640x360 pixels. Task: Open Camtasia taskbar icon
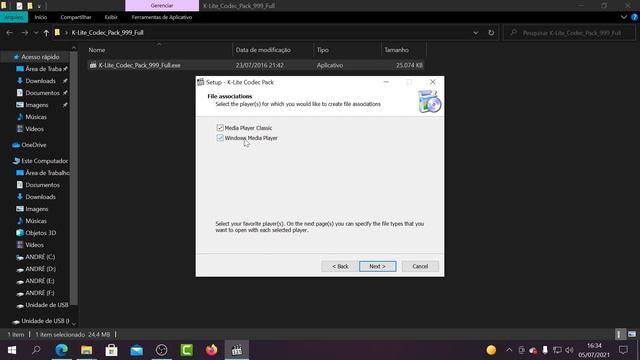[x=187, y=350]
